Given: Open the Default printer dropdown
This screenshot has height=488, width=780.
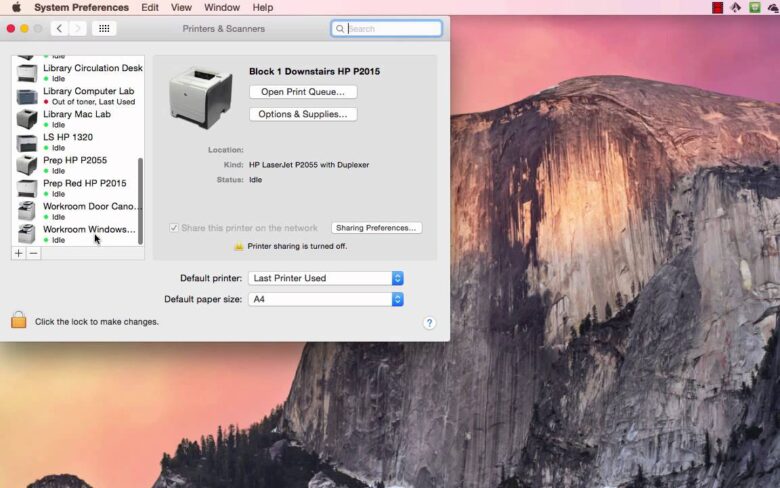Looking at the screenshot, I should click(326, 278).
